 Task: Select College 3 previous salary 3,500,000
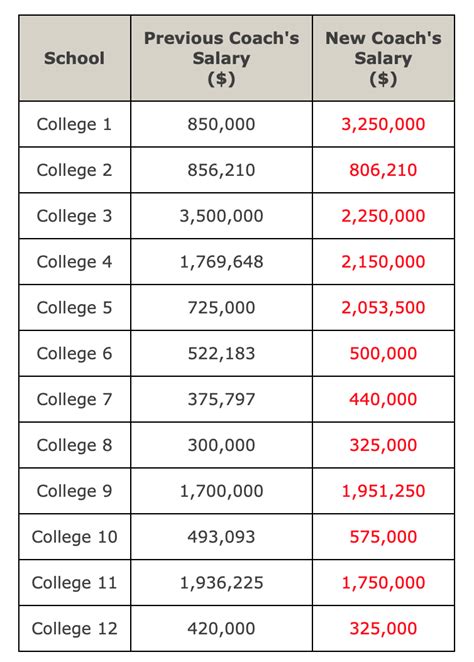[x=222, y=216]
